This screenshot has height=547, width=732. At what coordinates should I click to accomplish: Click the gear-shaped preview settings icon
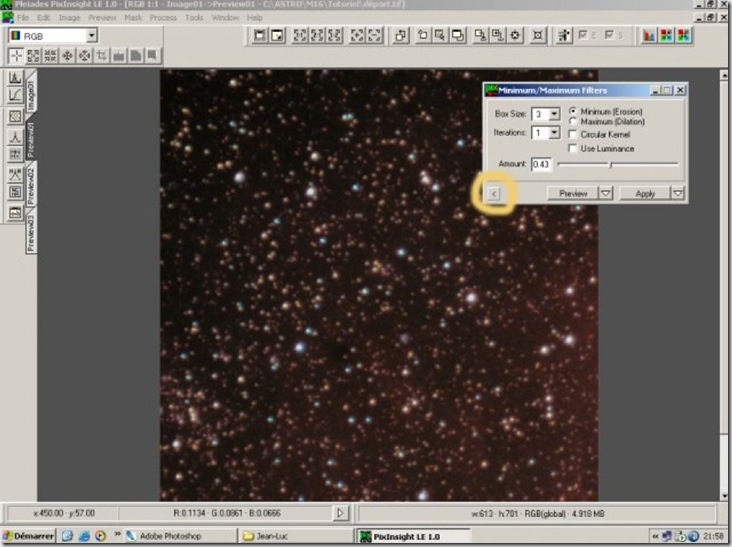[515, 35]
